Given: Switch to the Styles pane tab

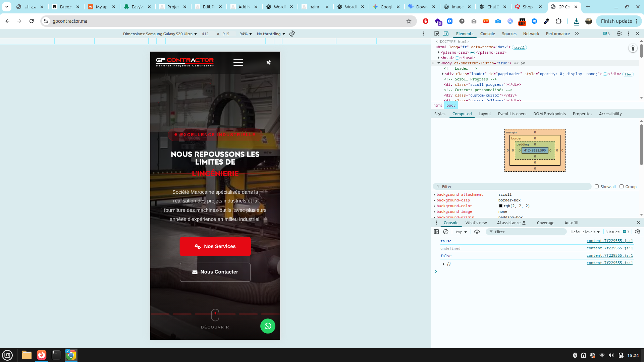Looking at the screenshot, I should click(x=439, y=114).
